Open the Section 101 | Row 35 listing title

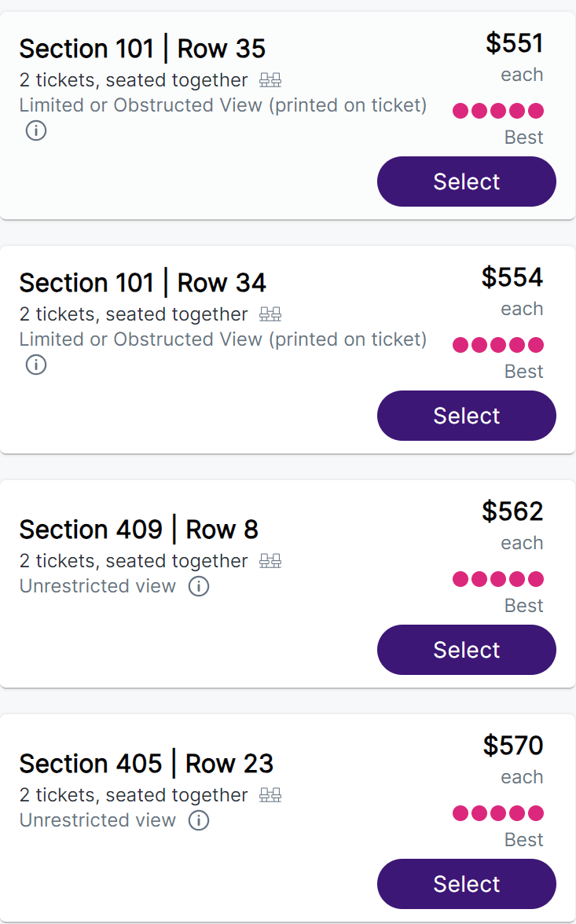tap(142, 49)
